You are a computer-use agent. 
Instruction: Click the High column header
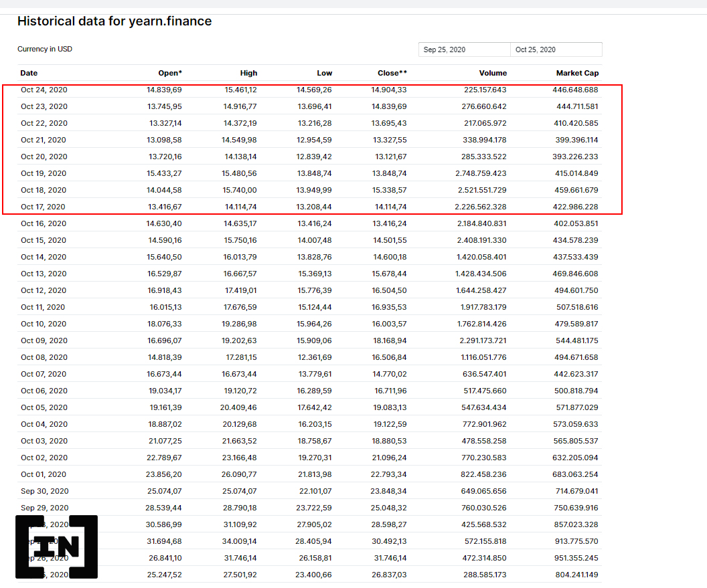click(248, 73)
